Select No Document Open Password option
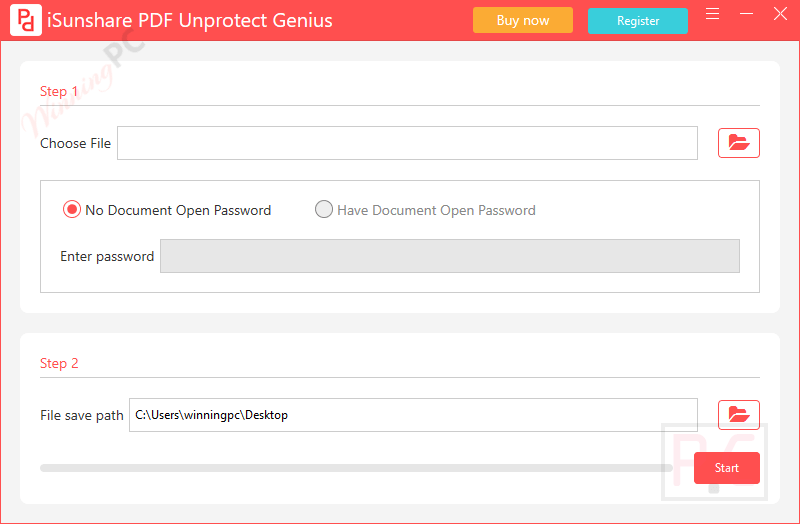The image size is (800, 524). tap(167, 210)
